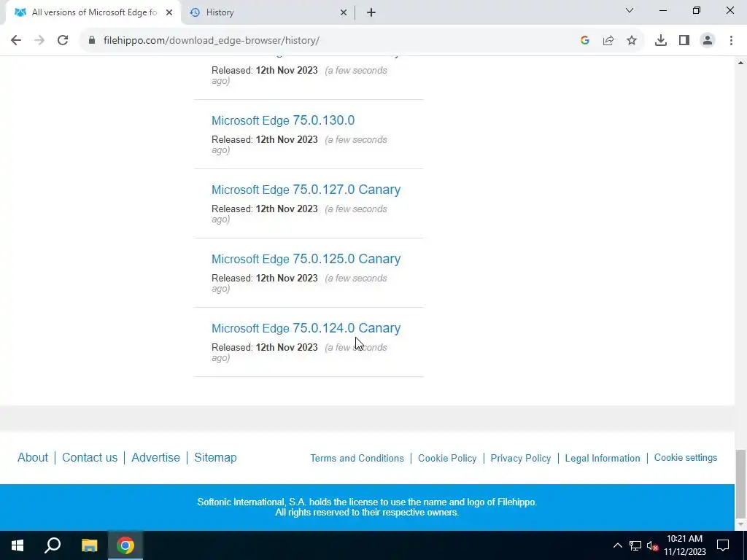Open the Advertise footer link
The width and height of the screenshot is (747, 560).
[156, 458]
